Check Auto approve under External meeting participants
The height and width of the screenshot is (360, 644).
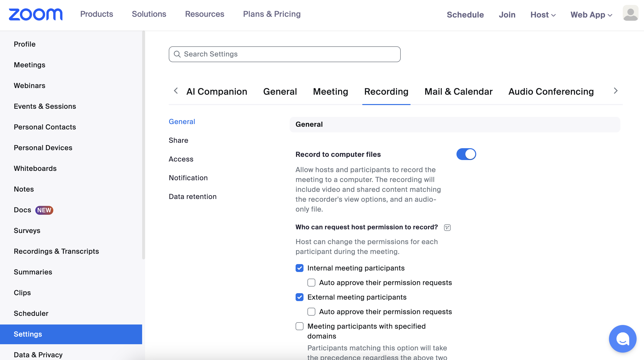coord(311,311)
